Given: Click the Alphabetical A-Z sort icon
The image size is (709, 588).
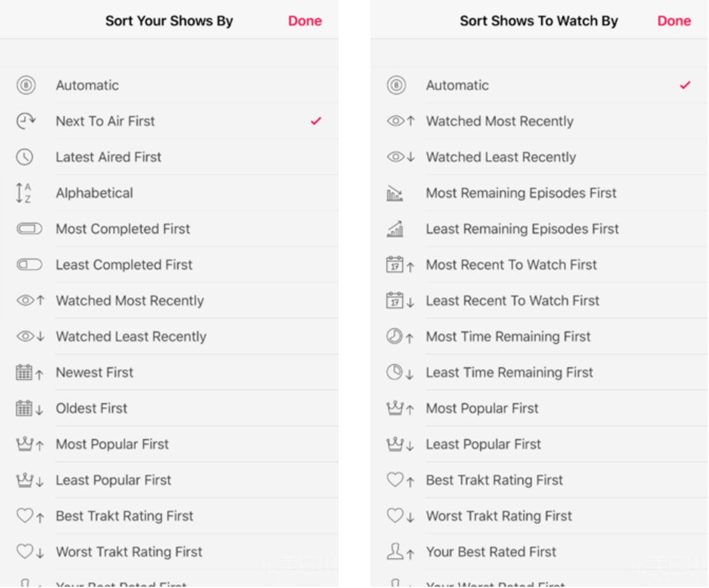Looking at the screenshot, I should tap(24, 193).
